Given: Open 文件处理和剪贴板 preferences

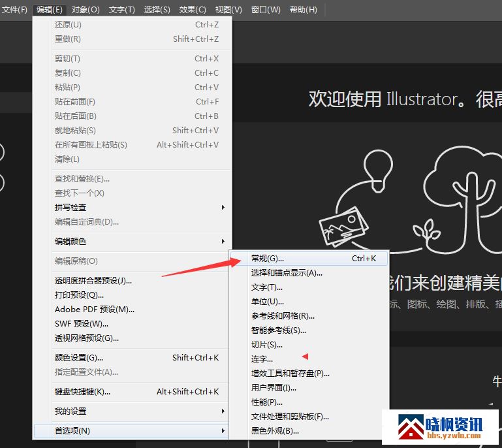Looking at the screenshot, I should click(290, 417).
